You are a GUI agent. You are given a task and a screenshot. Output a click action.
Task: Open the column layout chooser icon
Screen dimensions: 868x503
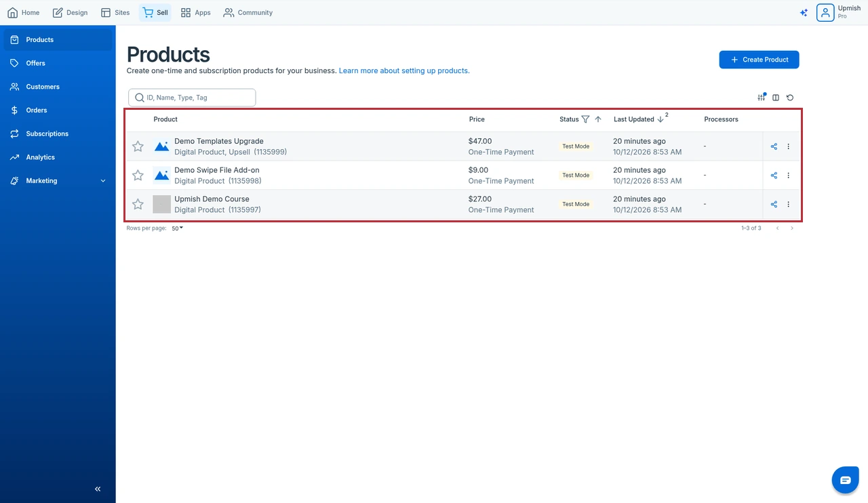point(776,98)
